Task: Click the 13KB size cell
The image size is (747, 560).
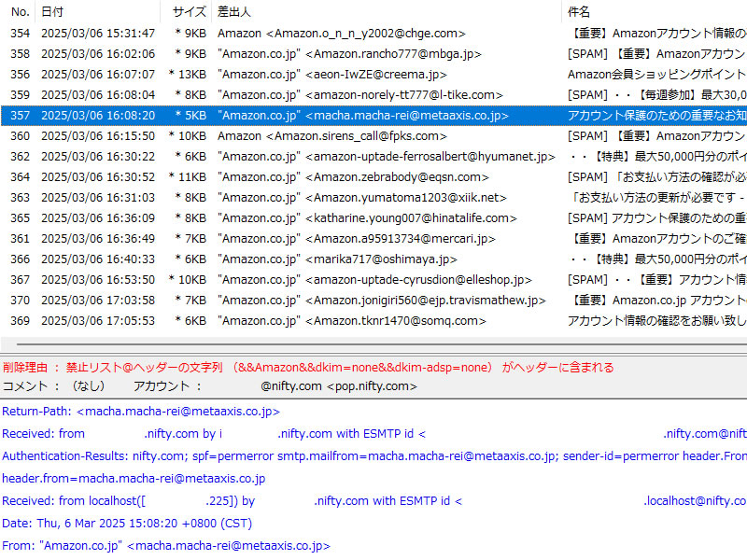Action: 188,75
